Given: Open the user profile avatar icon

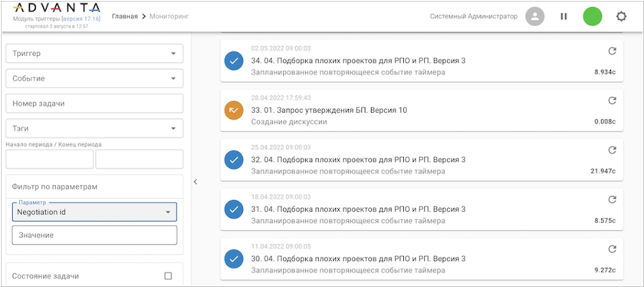Looking at the screenshot, I should coord(535,16).
